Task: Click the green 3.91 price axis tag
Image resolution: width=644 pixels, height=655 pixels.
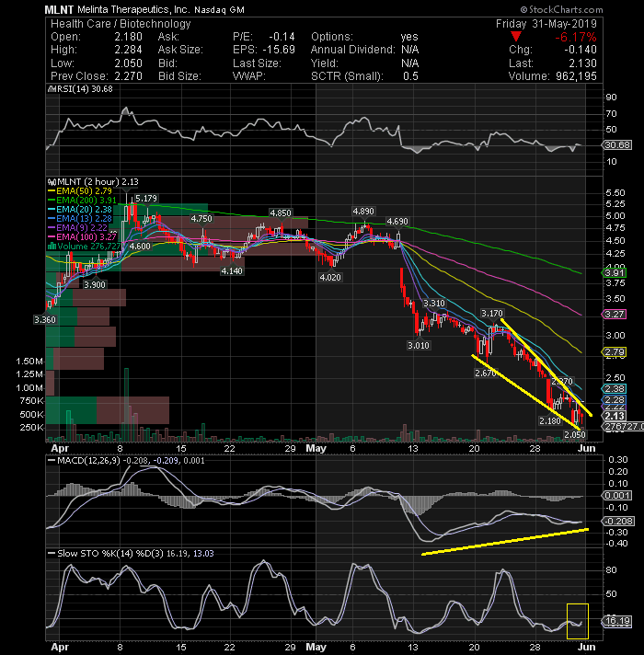Action: click(614, 273)
